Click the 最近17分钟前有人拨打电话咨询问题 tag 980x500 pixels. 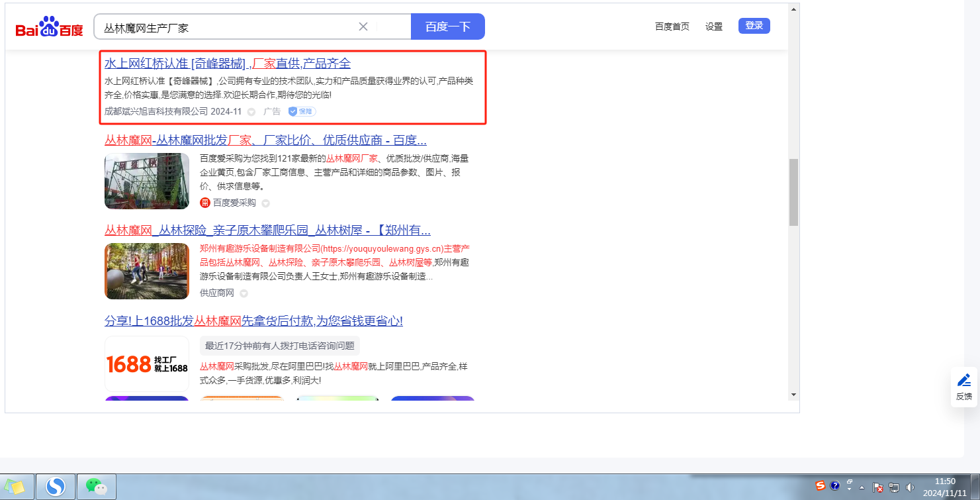click(x=280, y=346)
